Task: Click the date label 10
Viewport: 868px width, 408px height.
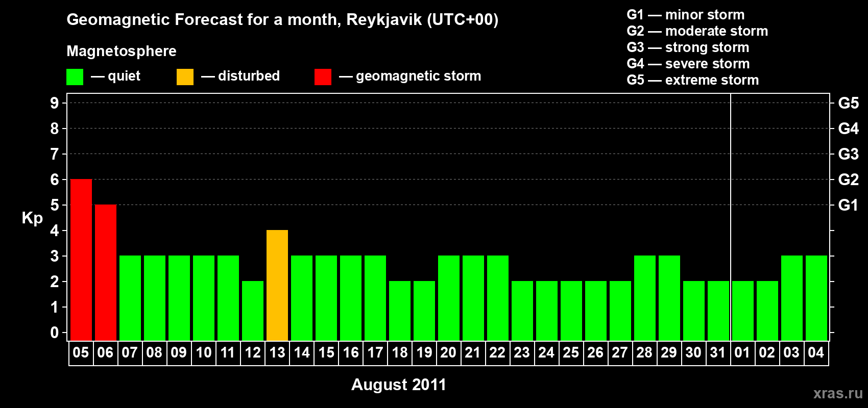Action: (x=204, y=353)
